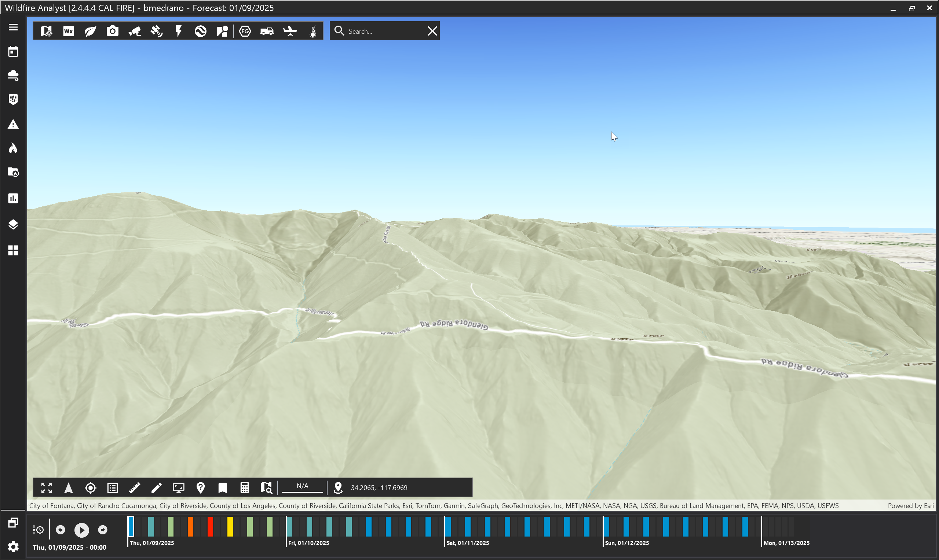Open the fire flame sidebar panel
This screenshot has width=939, height=560.
13,148
